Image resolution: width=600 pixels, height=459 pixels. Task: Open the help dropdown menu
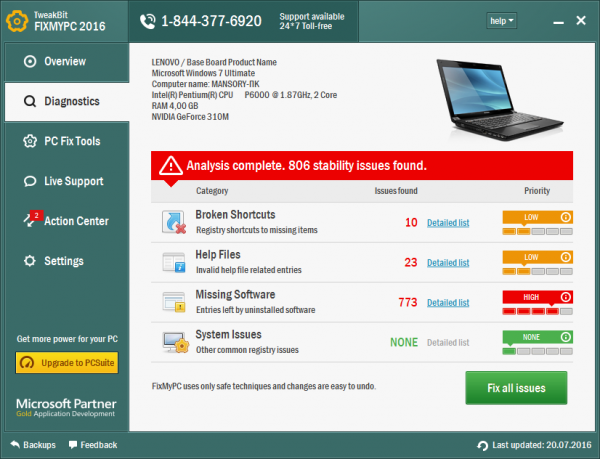tap(501, 21)
